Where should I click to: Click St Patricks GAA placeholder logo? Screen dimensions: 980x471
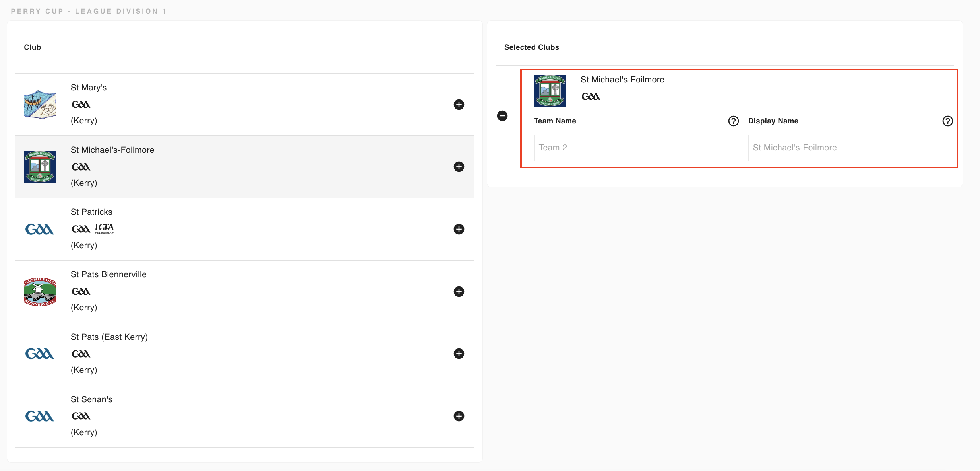click(x=40, y=229)
